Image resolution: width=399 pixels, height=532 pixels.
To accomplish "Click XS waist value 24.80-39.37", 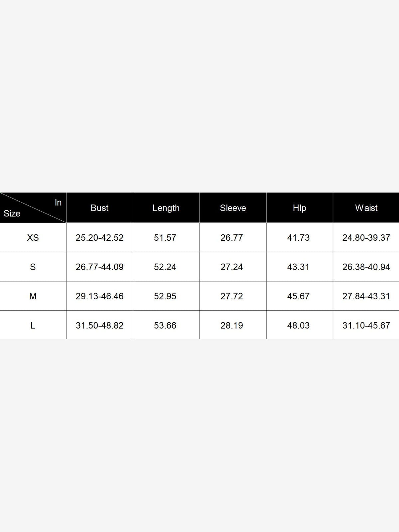I will pyautogui.click(x=366, y=237).
